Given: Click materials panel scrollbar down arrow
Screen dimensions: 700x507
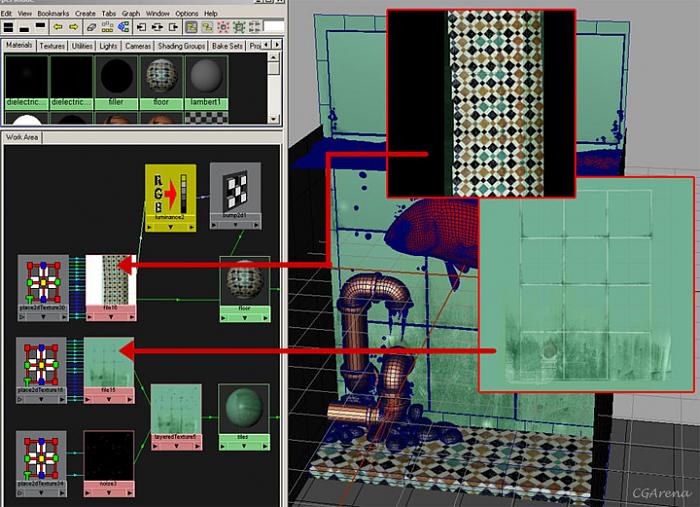Looking at the screenshot, I should pos(274,119).
